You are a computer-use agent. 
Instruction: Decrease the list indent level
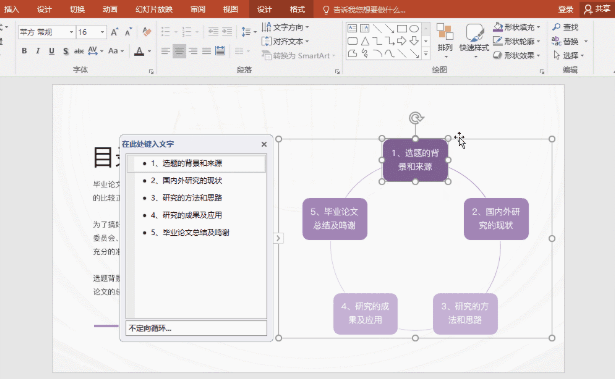[x=213, y=32]
